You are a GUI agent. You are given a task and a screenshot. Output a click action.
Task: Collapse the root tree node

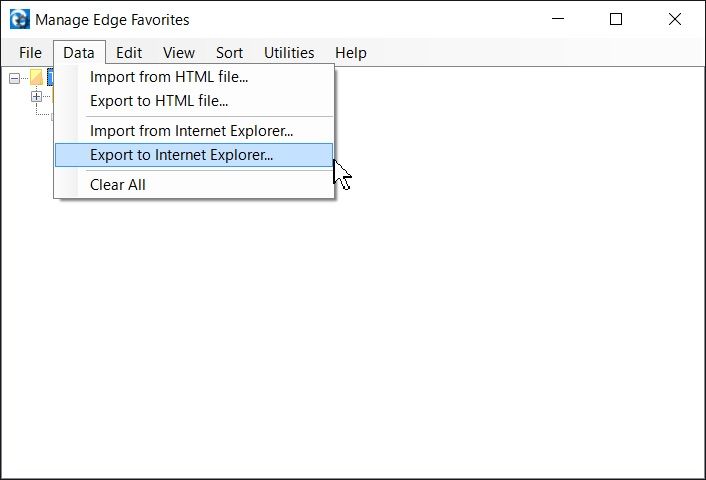(14, 79)
